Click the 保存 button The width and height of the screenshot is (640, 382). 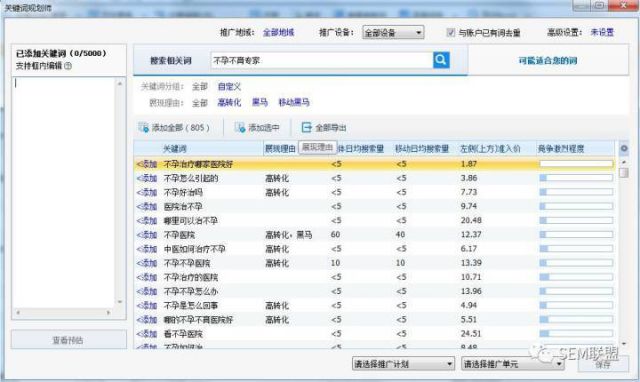[x=603, y=364]
